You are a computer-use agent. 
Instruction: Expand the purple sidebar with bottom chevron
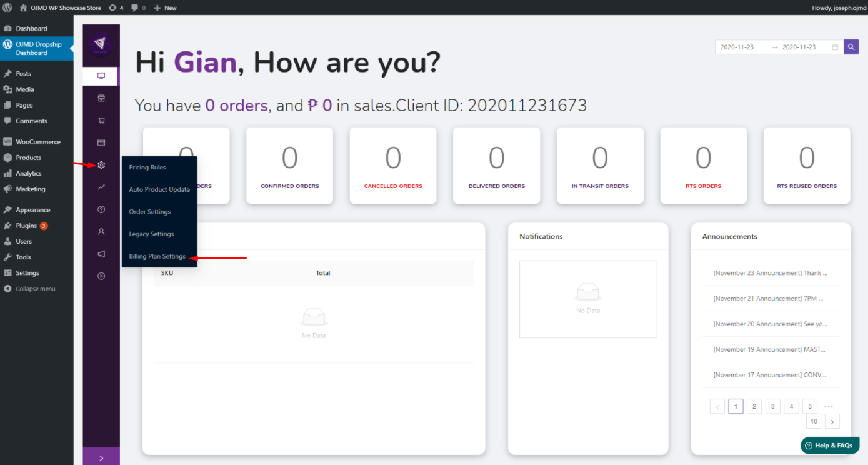pyautogui.click(x=101, y=457)
